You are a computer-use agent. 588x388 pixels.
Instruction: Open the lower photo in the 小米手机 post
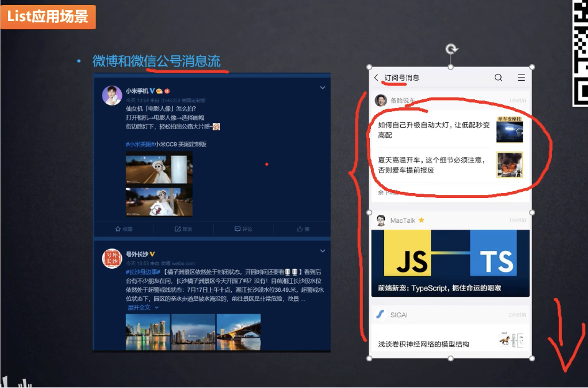(159, 201)
